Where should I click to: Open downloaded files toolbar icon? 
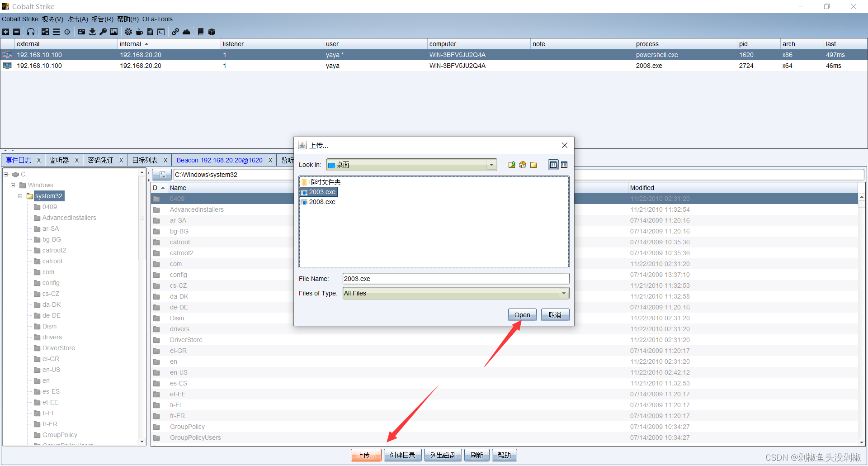click(92, 32)
